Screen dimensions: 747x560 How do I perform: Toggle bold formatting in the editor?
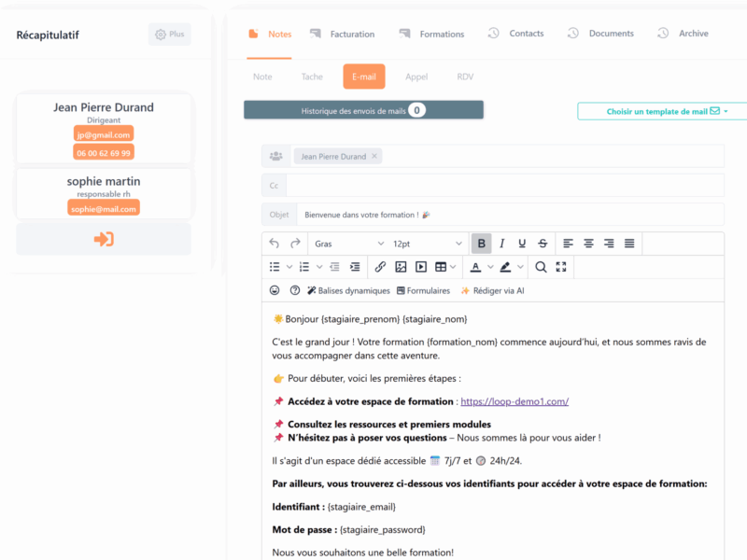481,244
